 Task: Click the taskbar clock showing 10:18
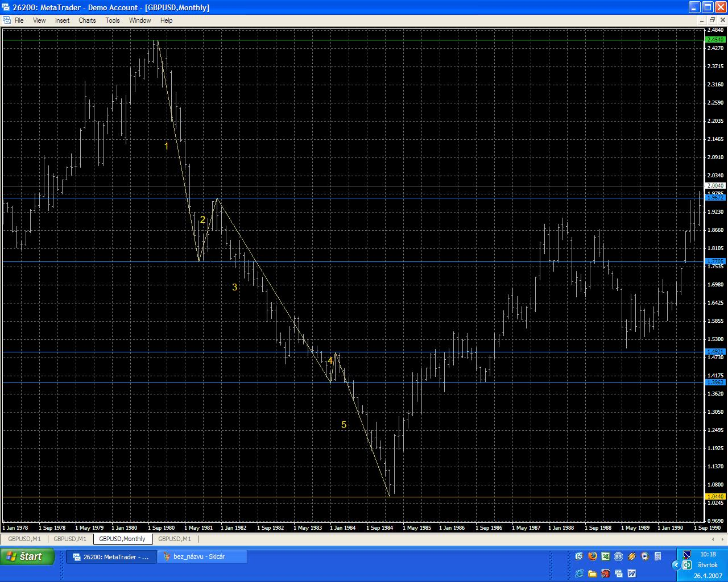click(x=708, y=554)
